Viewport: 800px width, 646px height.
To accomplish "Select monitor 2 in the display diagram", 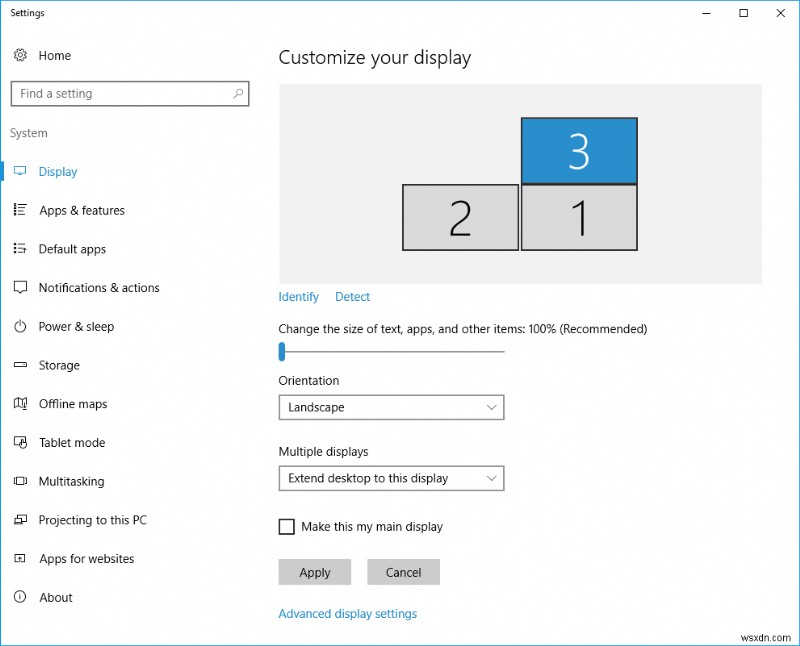I will tap(460, 217).
